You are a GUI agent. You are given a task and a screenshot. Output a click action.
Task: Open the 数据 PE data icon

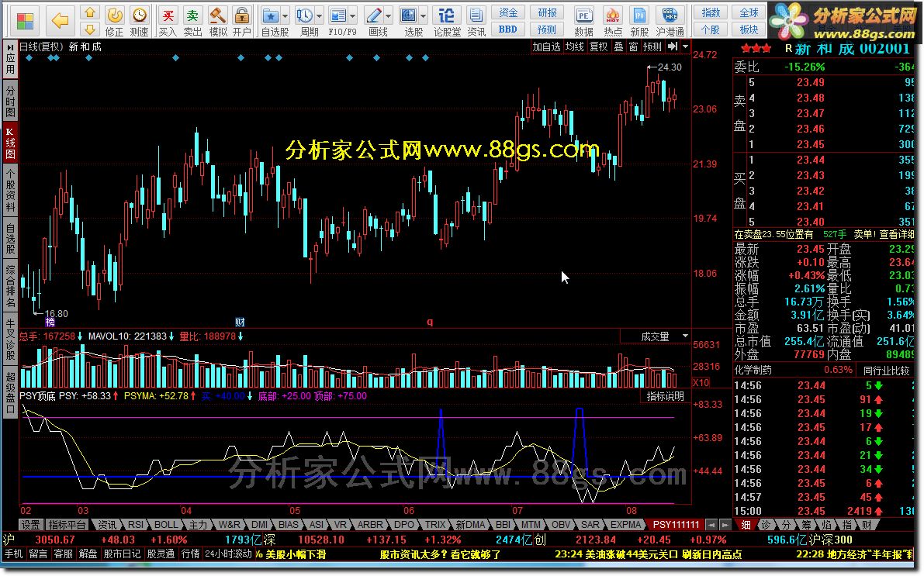point(583,21)
